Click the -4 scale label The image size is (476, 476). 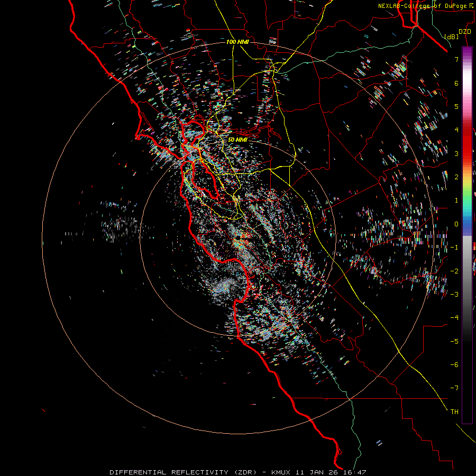454,317
